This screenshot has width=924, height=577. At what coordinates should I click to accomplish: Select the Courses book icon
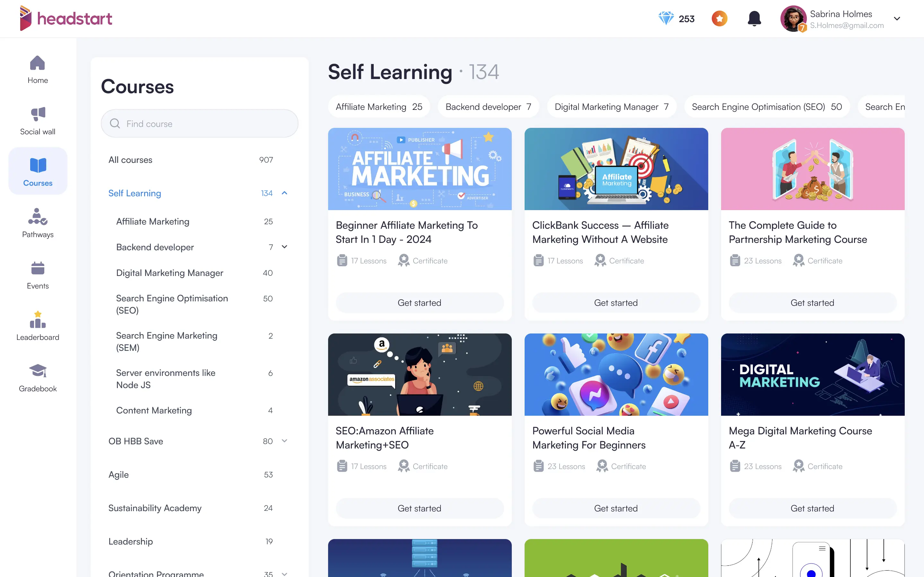coord(38,165)
